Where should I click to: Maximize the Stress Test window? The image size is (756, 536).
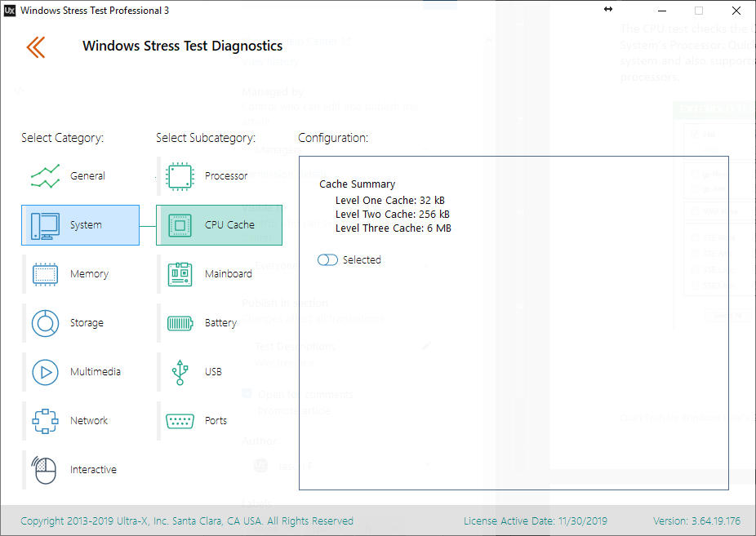coord(699,11)
